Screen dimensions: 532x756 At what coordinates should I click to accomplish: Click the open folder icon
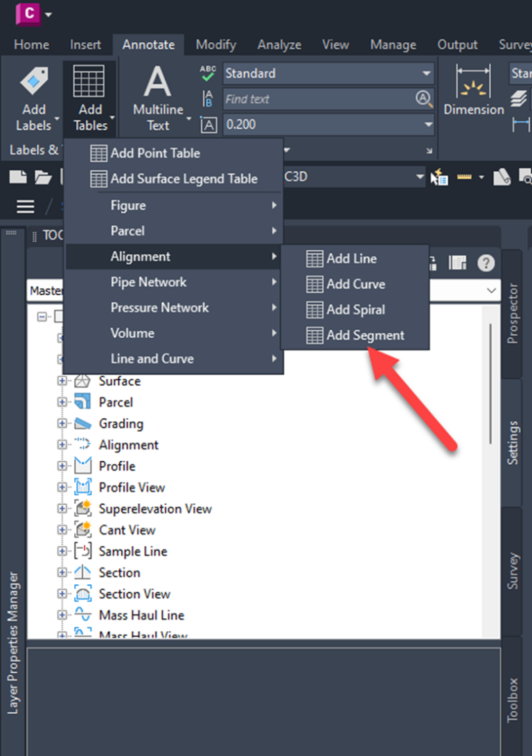click(x=44, y=177)
